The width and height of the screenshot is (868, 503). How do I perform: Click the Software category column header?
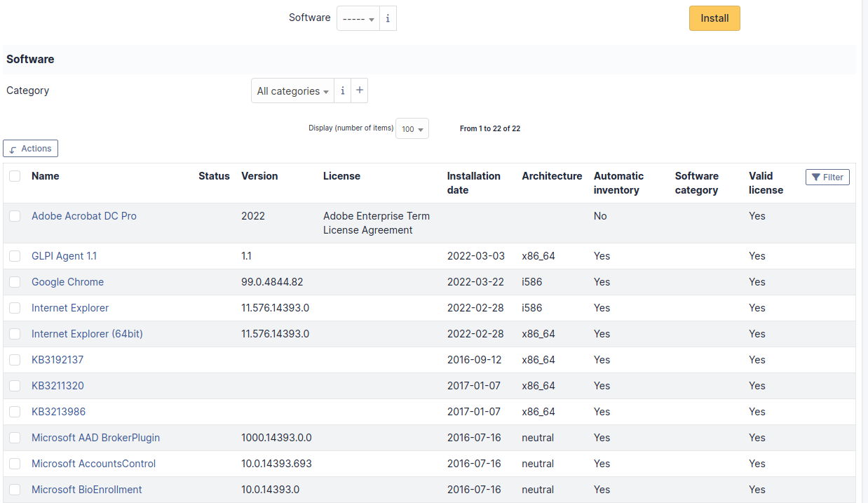coord(697,183)
